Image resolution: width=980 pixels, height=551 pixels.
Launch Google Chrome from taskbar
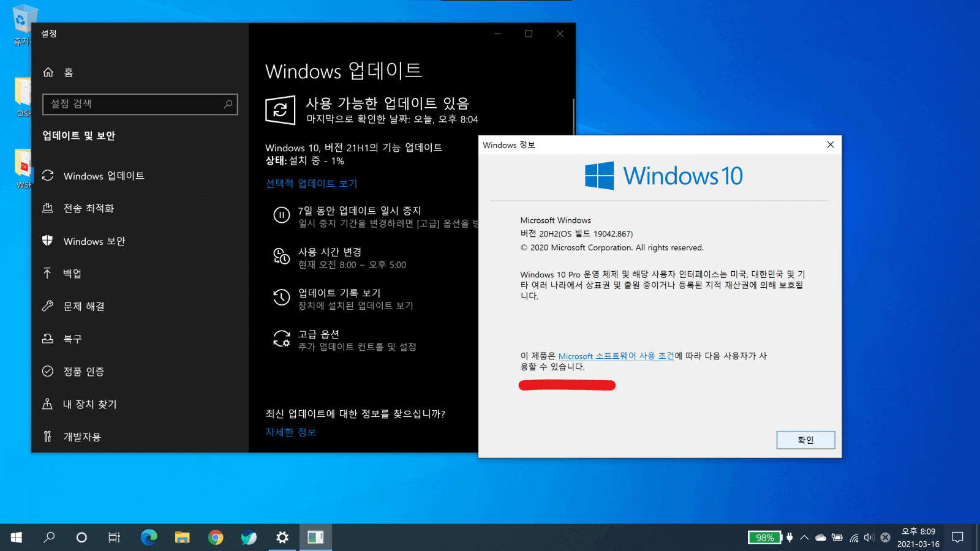click(x=216, y=538)
